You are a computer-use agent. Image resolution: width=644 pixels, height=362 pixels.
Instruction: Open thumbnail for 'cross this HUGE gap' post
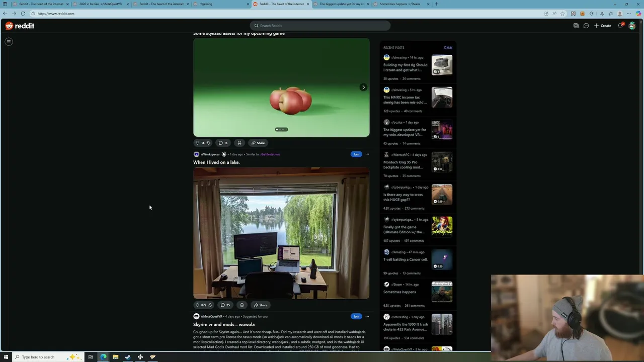pos(442,195)
